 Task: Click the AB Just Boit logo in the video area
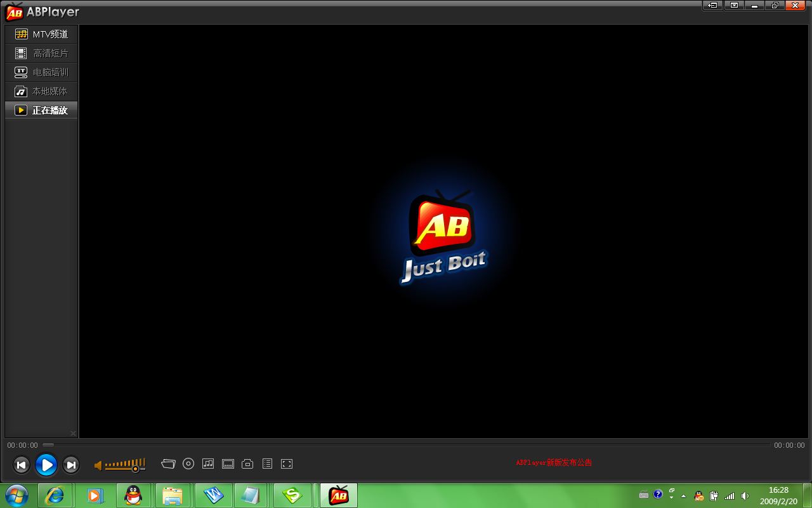tap(443, 236)
